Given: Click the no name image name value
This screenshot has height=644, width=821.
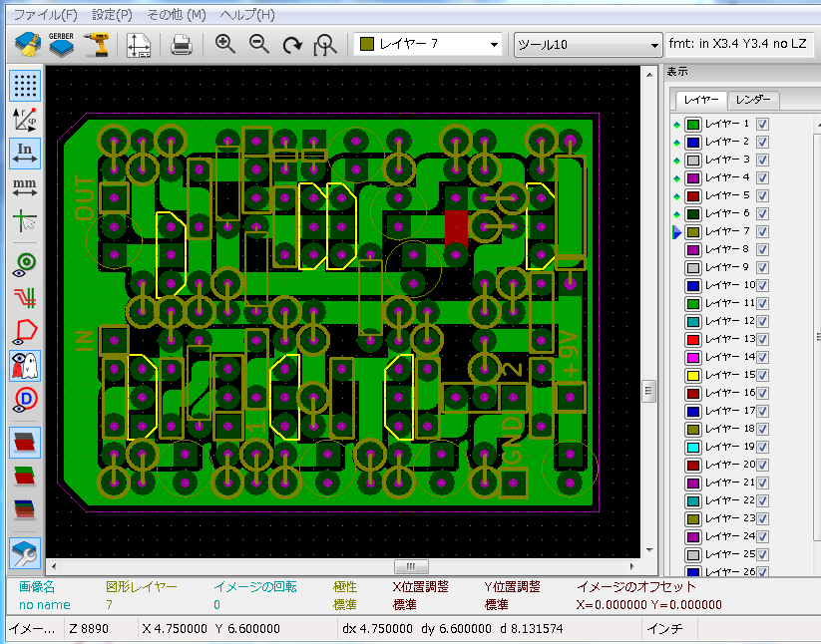Looking at the screenshot, I should coord(45,605).
